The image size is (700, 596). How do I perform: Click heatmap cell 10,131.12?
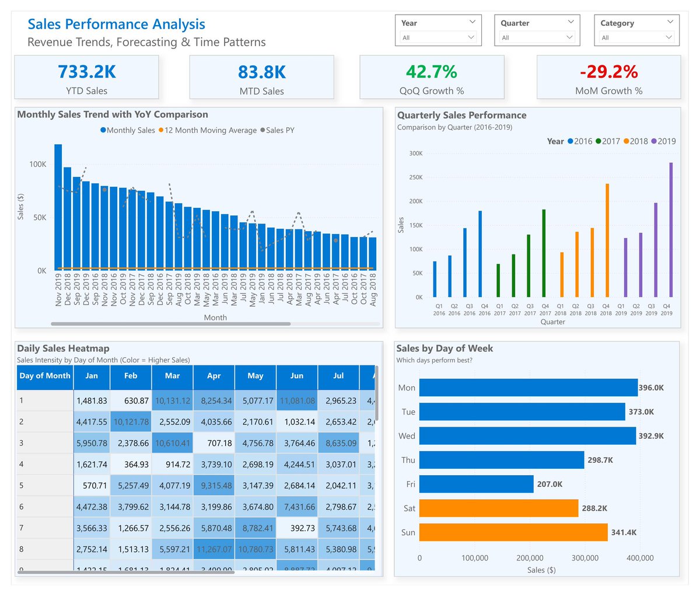173,401
